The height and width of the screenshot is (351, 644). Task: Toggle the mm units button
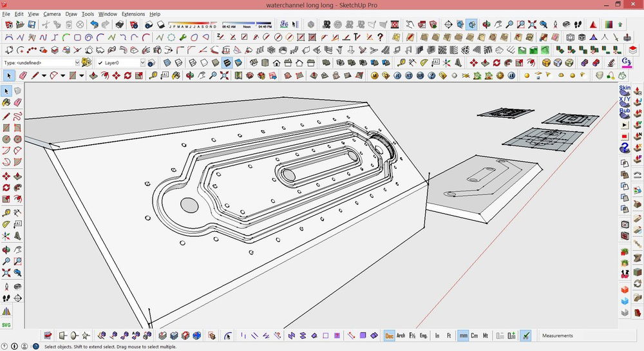tap(463, 336)
